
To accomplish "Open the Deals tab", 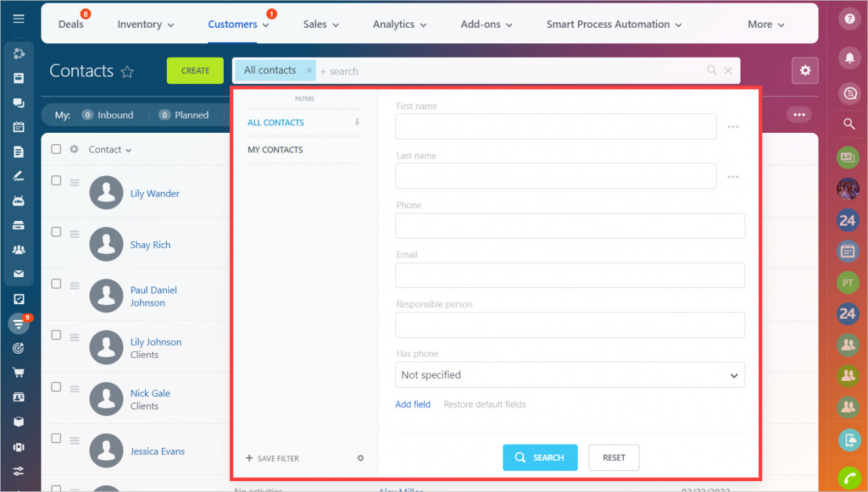I will pyautogui.click(x=71, y=24).
